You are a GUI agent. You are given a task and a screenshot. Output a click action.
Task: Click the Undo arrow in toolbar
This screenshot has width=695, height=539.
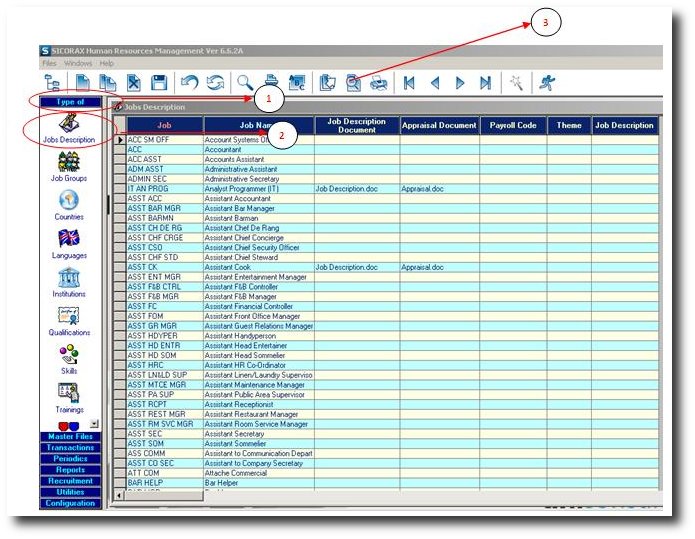pyautogui.click(x=189, y=83)
